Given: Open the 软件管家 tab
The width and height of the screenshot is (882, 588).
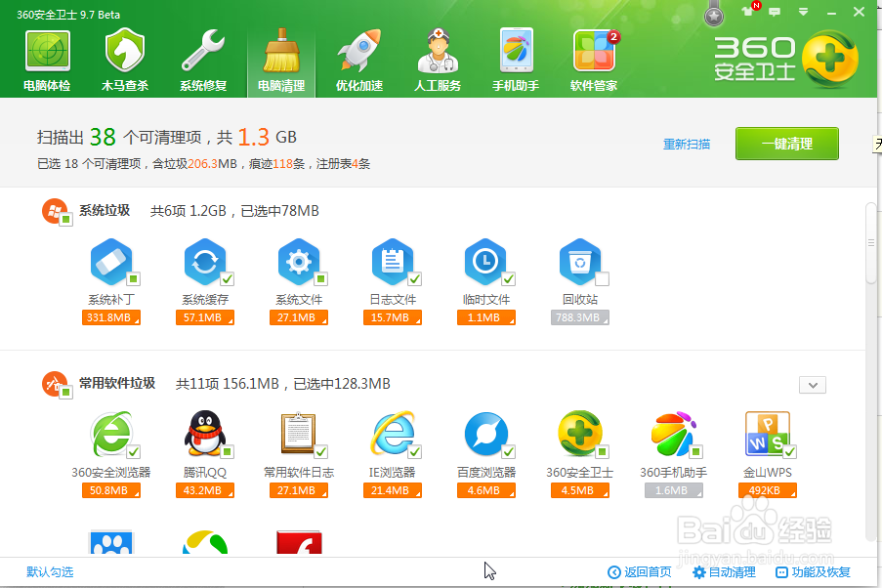Looking at the screenshot, I should click(593, 59).
